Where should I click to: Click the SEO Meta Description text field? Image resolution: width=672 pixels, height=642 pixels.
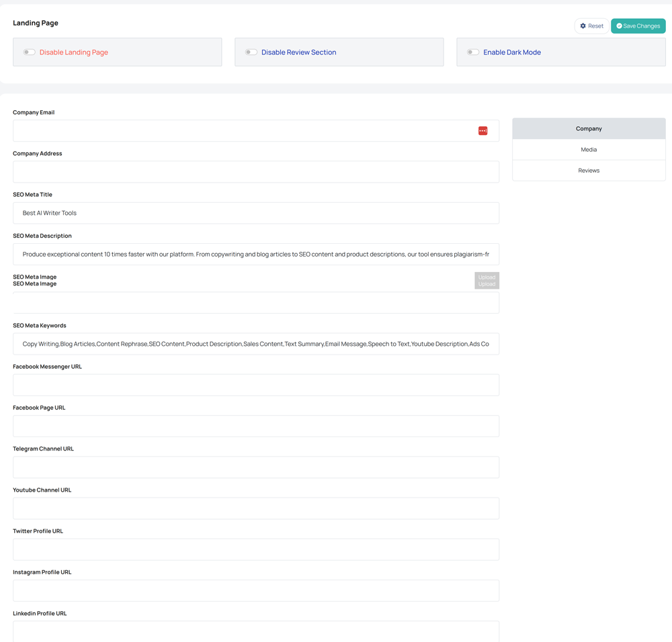[255, 255]
